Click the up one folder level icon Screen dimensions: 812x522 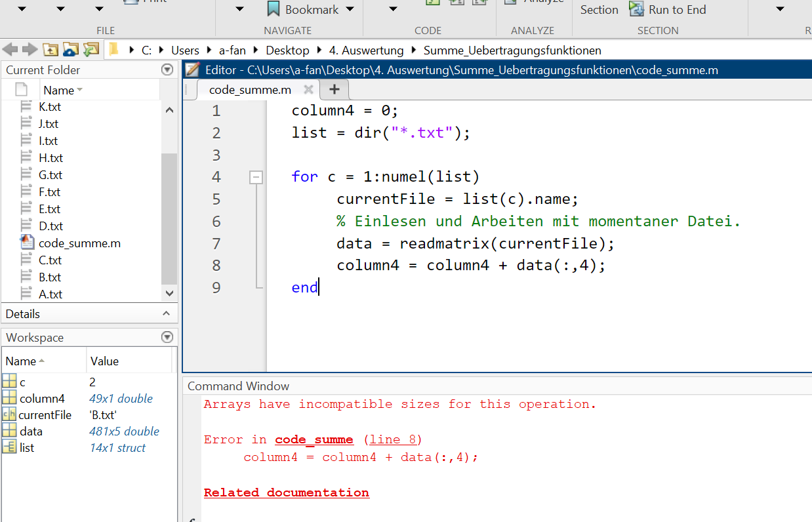[x=51, y=50]
